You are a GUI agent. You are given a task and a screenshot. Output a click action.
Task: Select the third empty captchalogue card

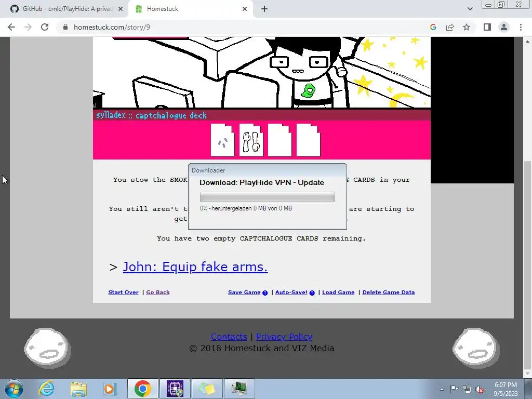280,140
